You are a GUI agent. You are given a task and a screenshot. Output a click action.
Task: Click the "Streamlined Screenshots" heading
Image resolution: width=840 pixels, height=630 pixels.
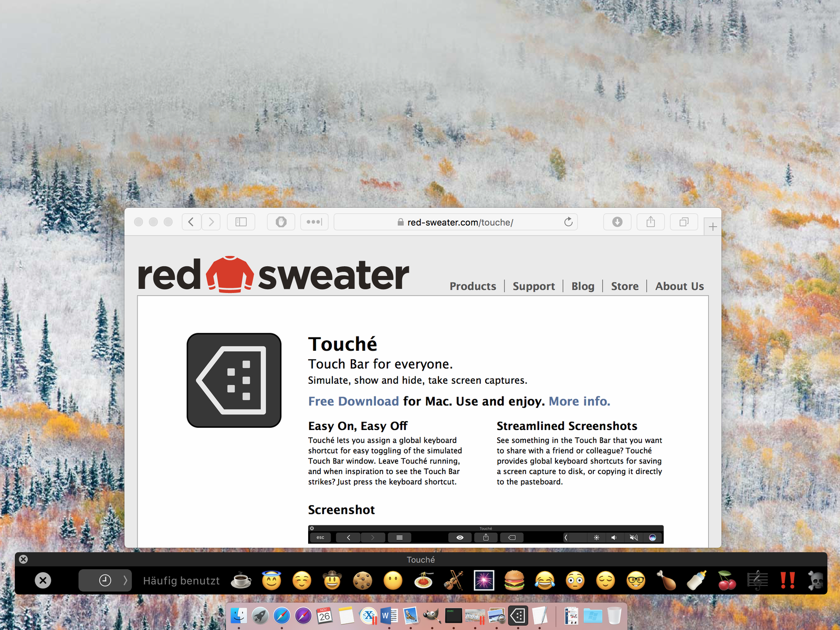[567, 426]
